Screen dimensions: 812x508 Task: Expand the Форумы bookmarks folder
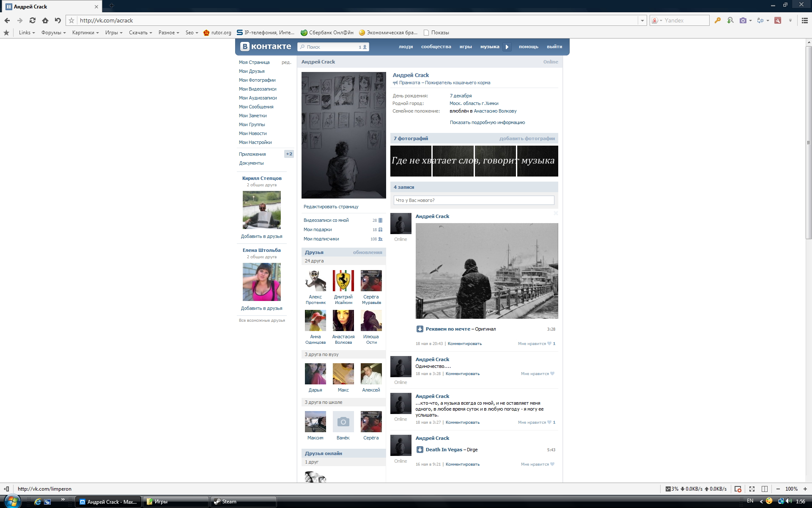pyautogui.click(x=53, y=33)
